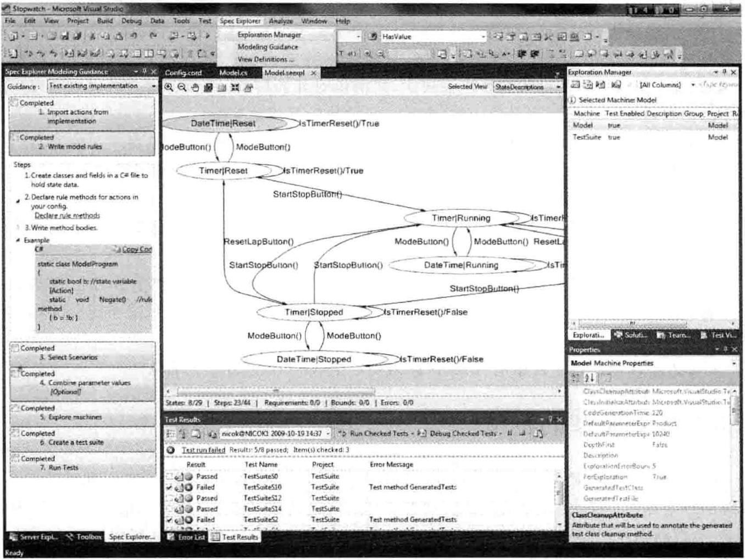
Task: Open the Selected View StateDescriptions dropdown
Action: pos(528,87)
